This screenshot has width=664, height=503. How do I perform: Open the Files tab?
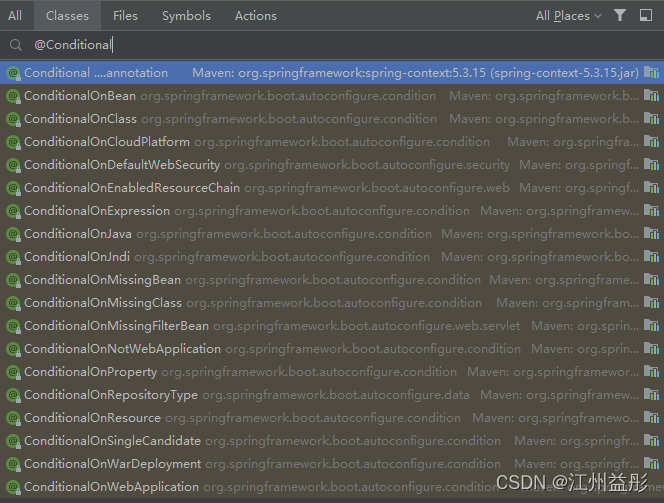point(125,16)
